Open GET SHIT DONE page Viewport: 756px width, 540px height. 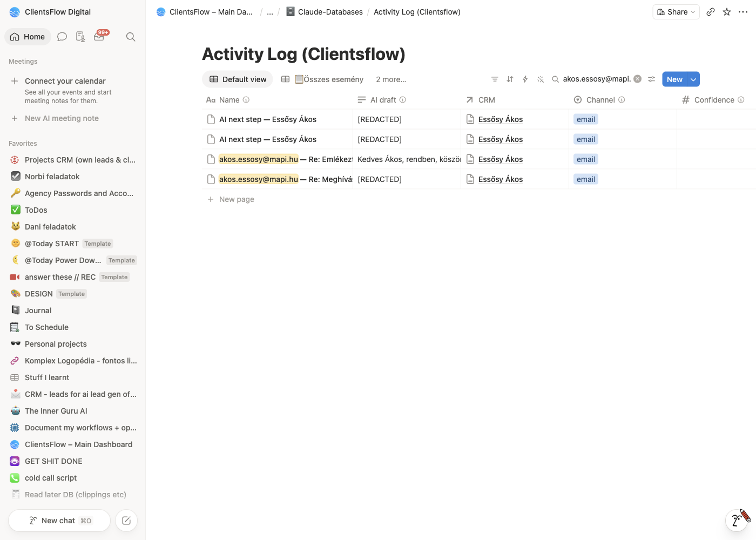click(73, 461)
